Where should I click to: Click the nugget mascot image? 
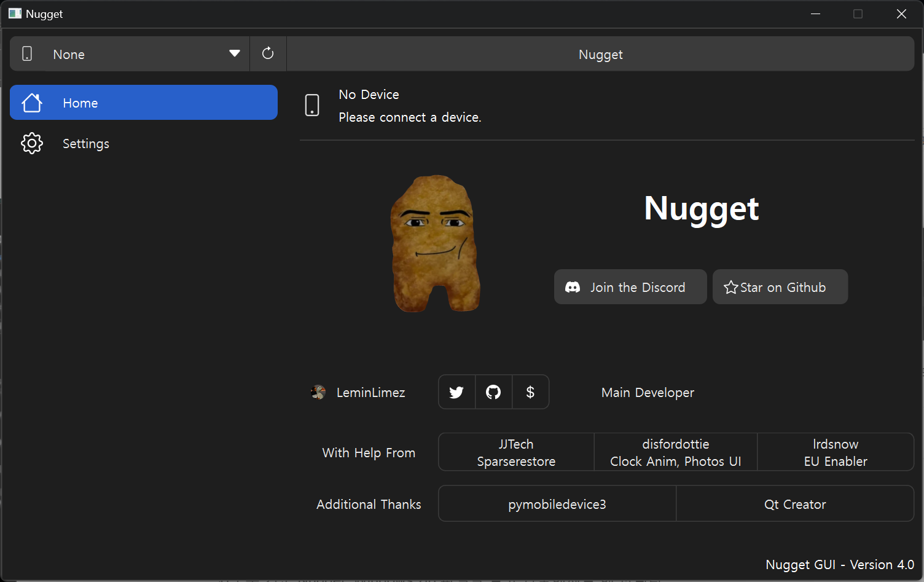(436, 243)
